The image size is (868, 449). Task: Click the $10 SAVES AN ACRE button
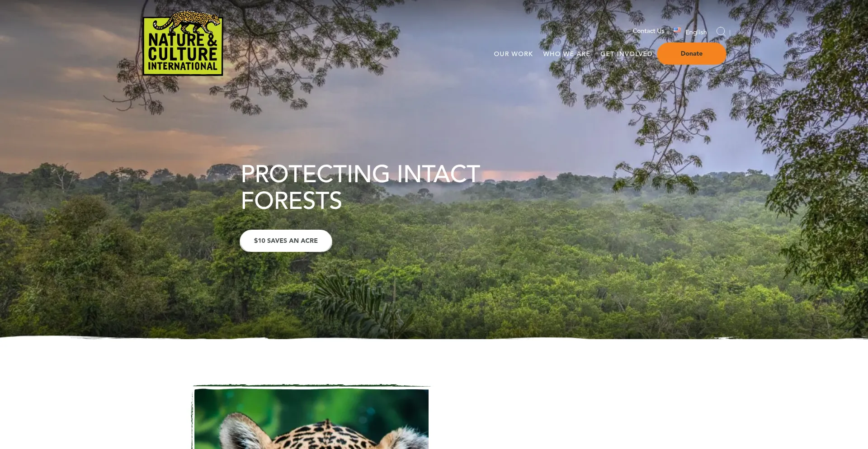point(286,241)
